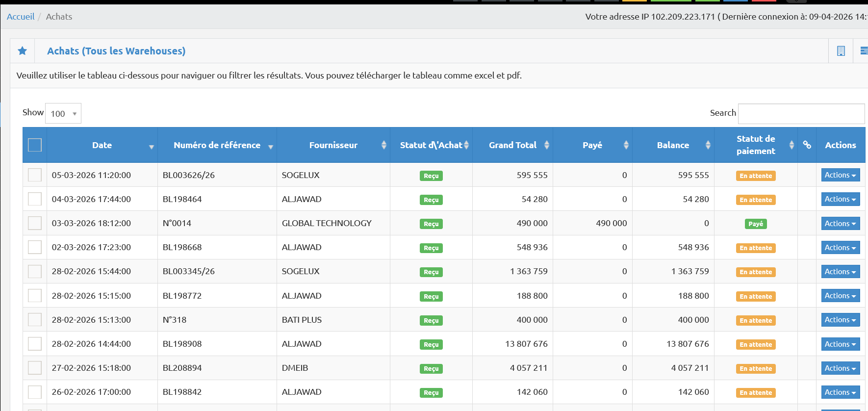This screenshot has height=411, width=868.
Task: Click the star icon beside Achats title
Action: tap(22, 51)
